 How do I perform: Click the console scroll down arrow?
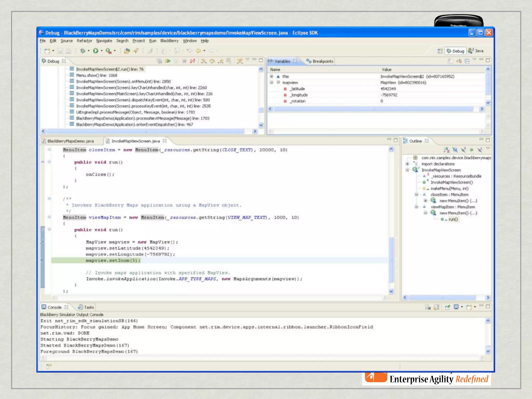488,351
